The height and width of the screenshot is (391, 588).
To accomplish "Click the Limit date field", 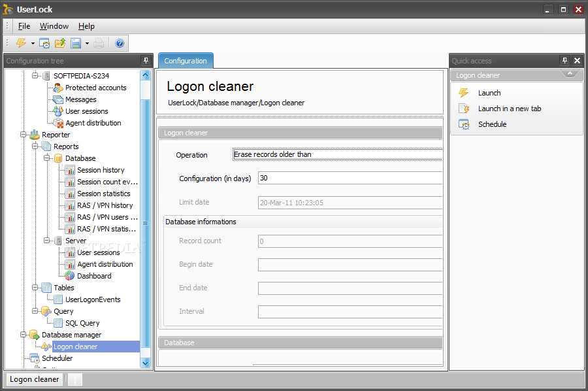I will point(350,203).
